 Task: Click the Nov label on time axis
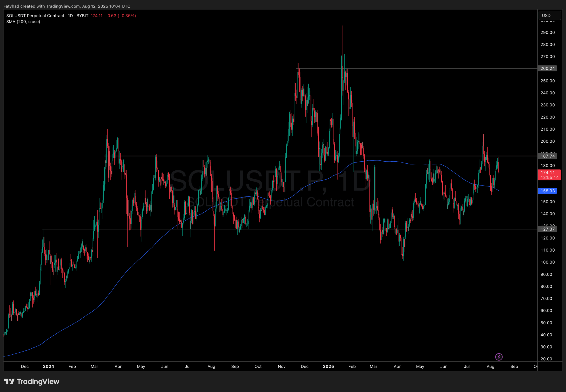[x=282, y=366]
